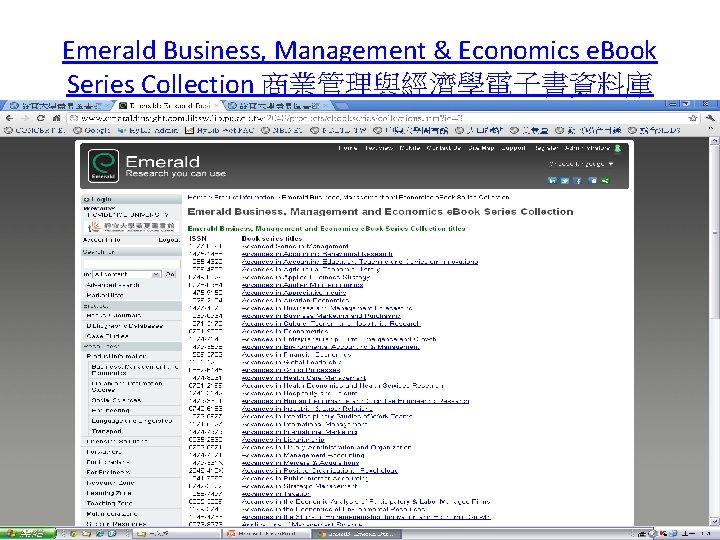
Task: Bookmark the page with the star icon
Action: coord(693,118)
